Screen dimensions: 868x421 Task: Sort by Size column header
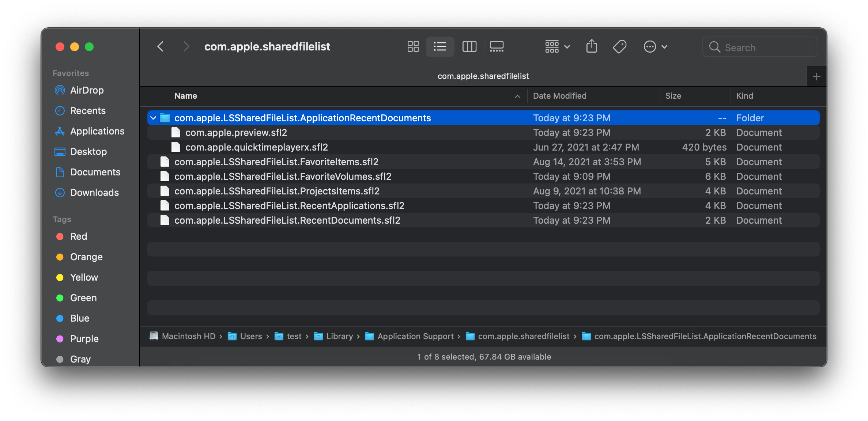(673, 96)
